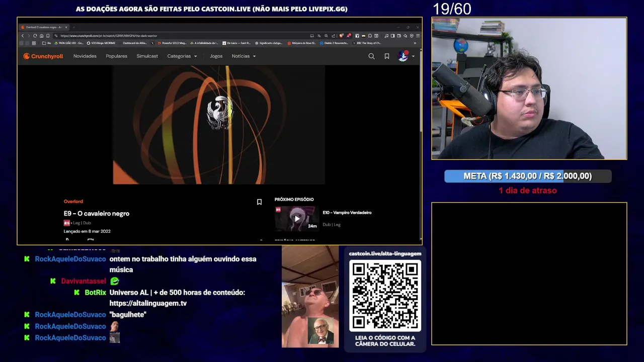The height and width of the screenshot is (362, 644).
Task: Bookmark page via address bar bookmark icon
Action: (x=48, y=36)
